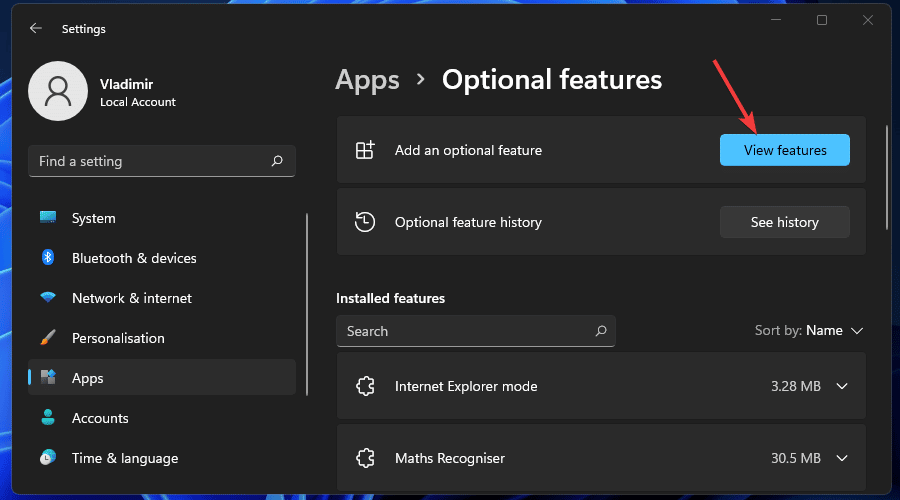This screenshot has height=500, width=900.
Task: Select the Bluetooth & devices icon
Action: pyautogui.click(x=48, y=257)
